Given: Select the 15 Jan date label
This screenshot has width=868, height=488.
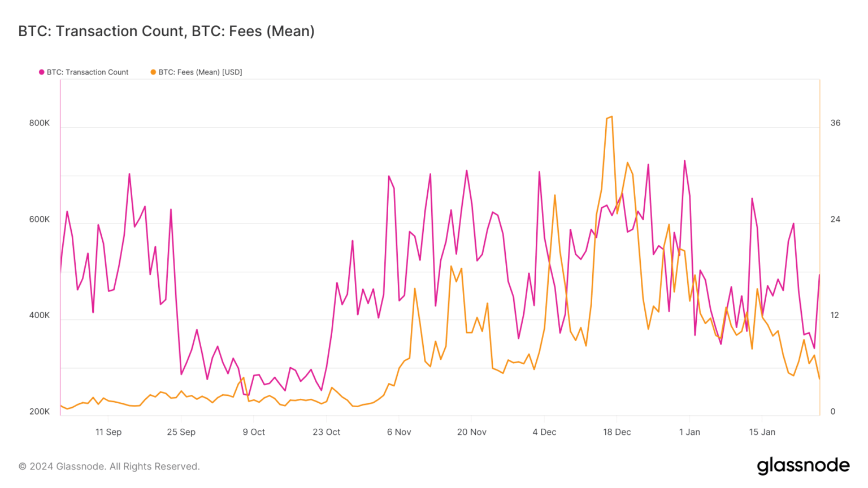Looking at the screenshot, I should click(x=762, y=432).
